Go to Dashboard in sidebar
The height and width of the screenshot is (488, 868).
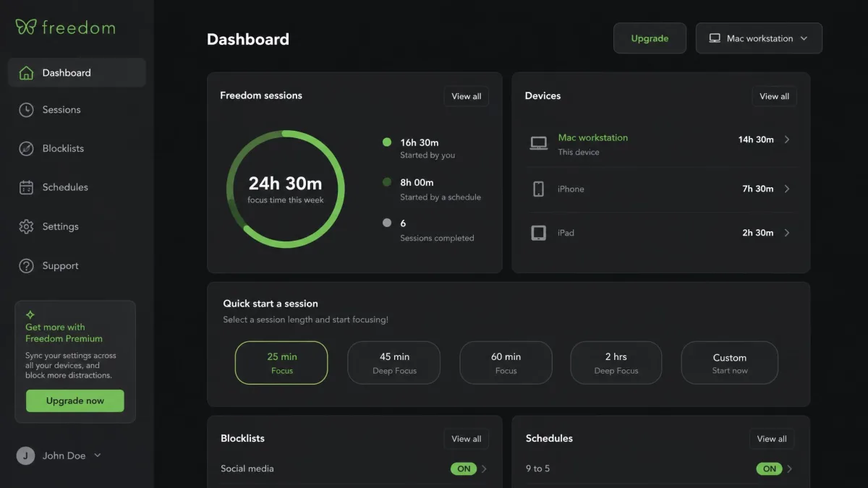click(77, 73)
